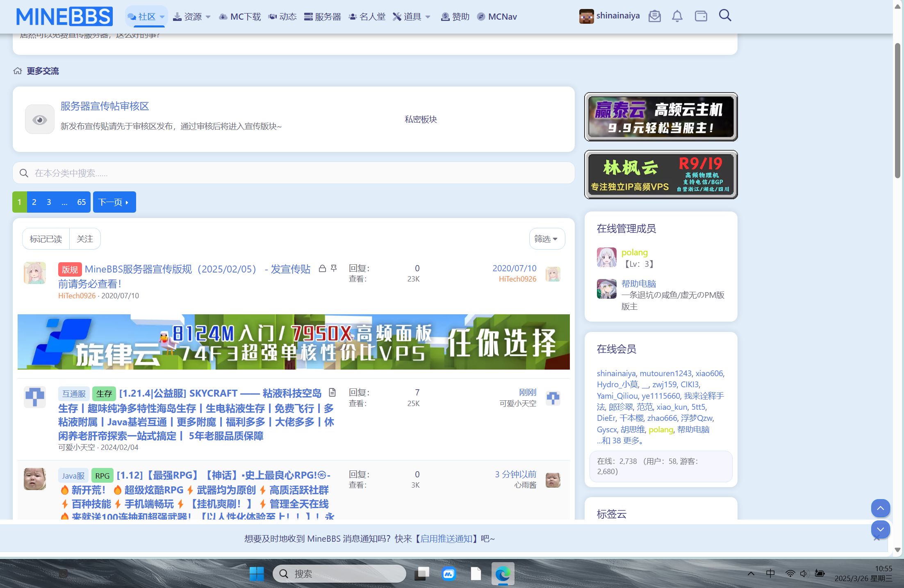904x588 pixels.
Task: Go to 下一页 next page
Action: (114, 202)
